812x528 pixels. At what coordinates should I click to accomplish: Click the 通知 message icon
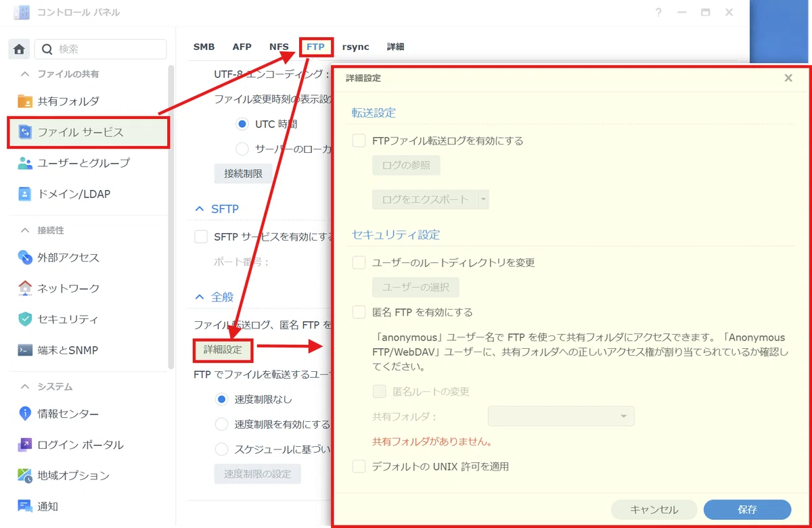[25, 506]
